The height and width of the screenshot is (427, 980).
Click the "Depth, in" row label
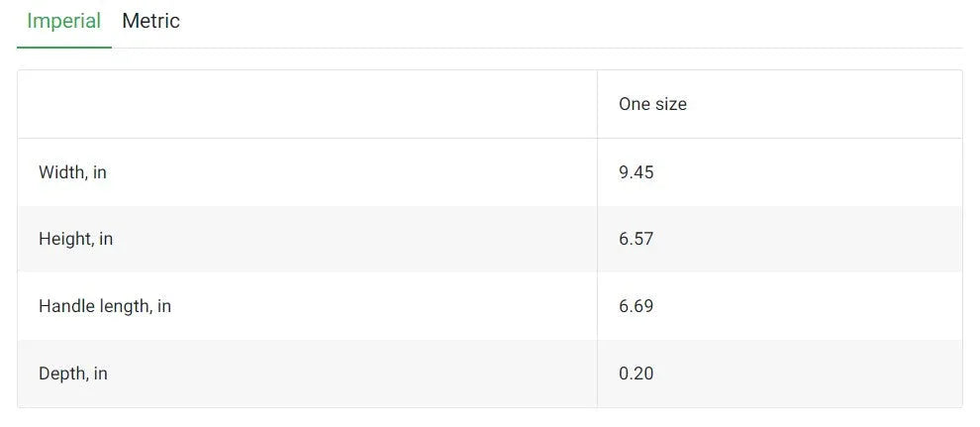(72, 374)
